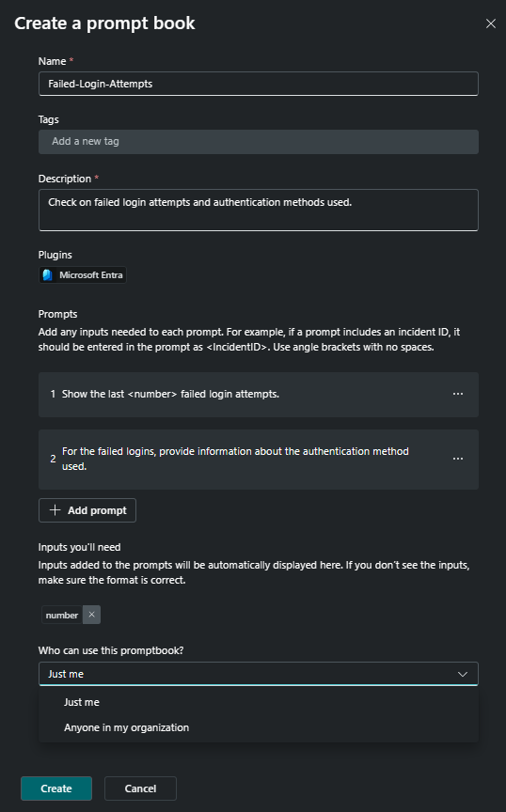506x812 pixels.
Task: Focus the Name field containing Failed-Login-Attempts
Action: 259,84
